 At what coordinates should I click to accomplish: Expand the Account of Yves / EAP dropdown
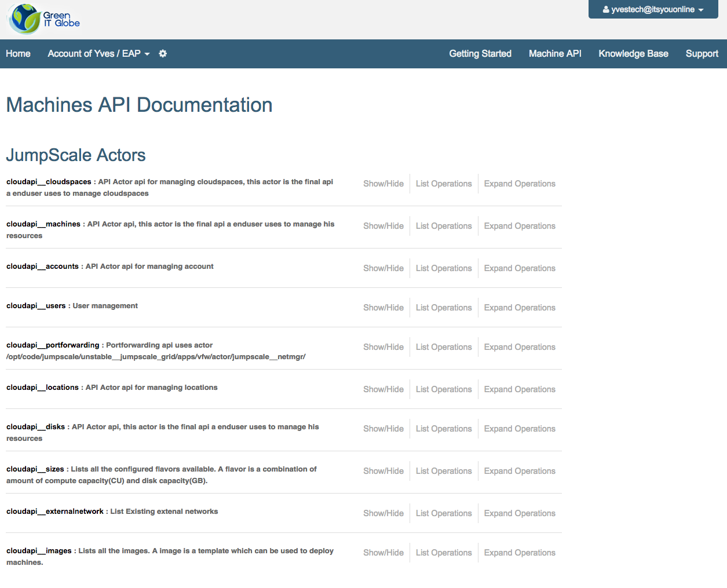click(x=98, y=54)
